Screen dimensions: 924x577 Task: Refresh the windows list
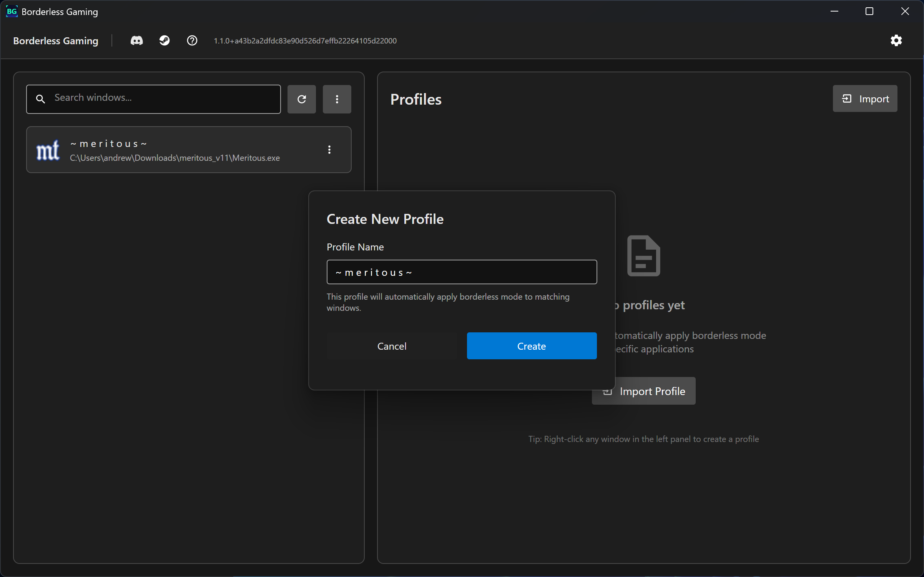click(302, 99)
